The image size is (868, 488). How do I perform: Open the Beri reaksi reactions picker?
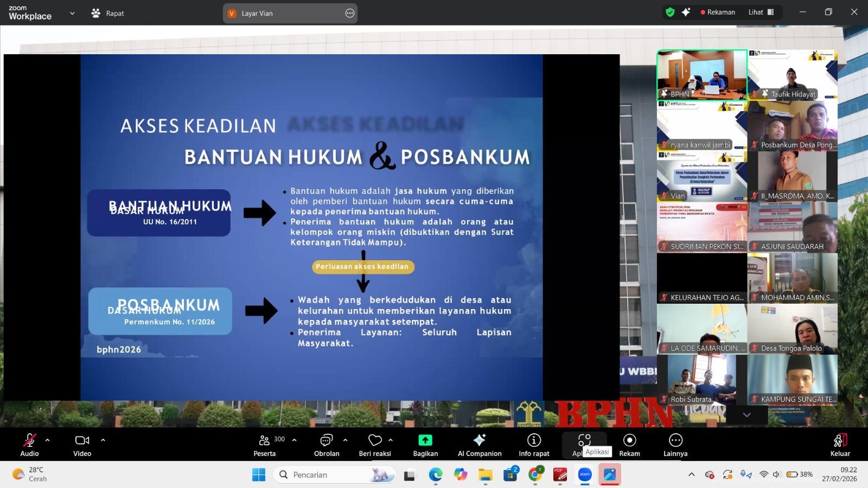[374, 445]
